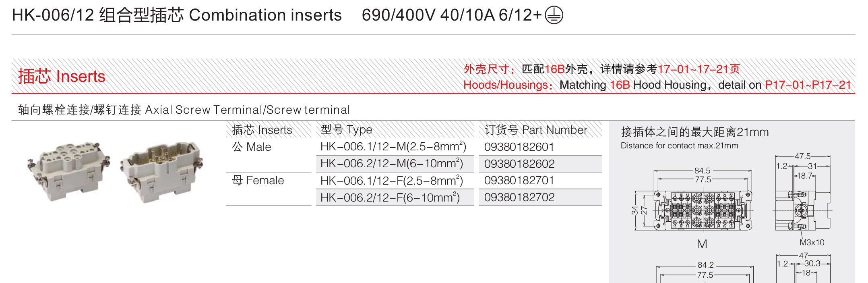
Task: Click type HK-006.2/12-M(6-10mm²)
Action: (392, 163)
